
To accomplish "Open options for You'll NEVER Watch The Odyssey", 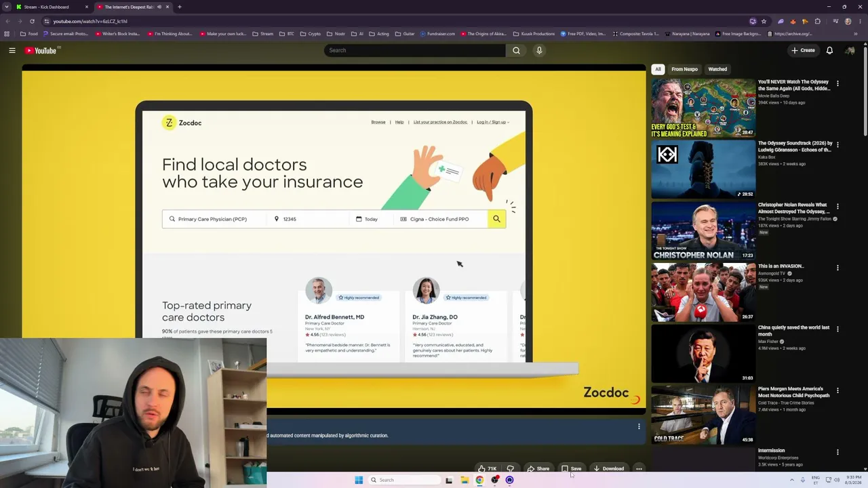I will pyautogui.click(x=837, y=83).
